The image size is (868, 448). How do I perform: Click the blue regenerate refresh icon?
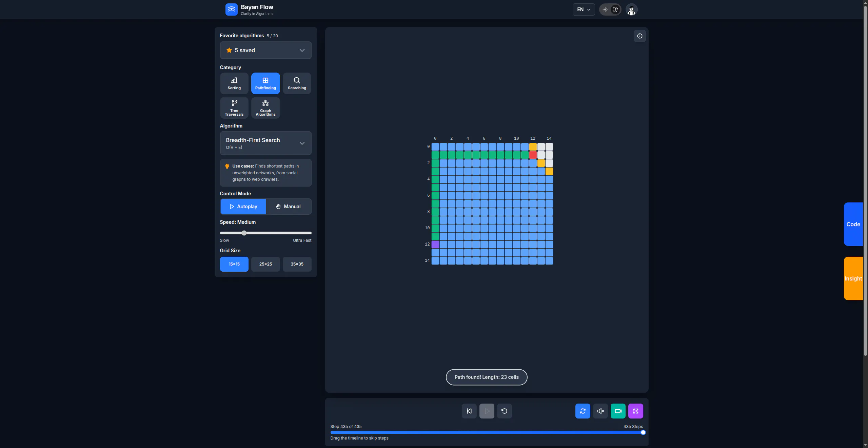583,411
